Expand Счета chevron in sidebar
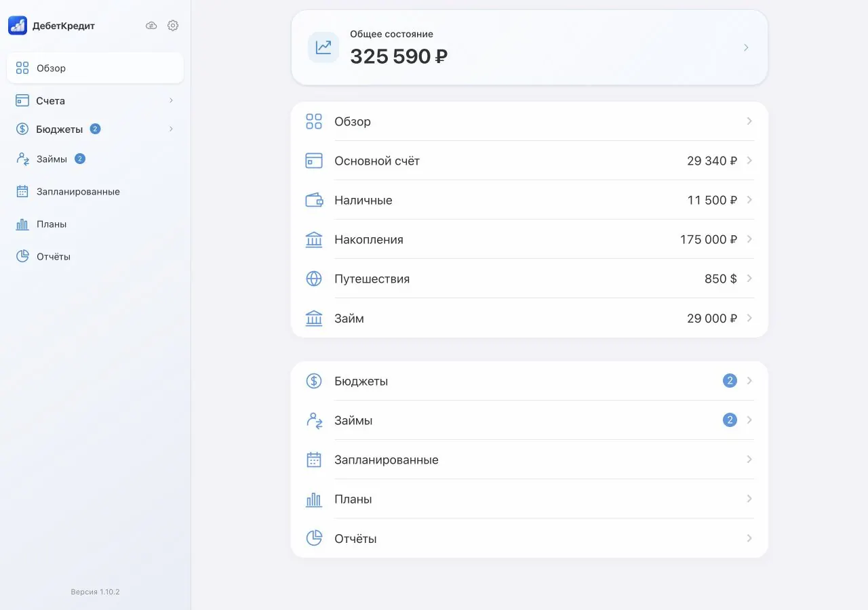This screenshot has width=868, height=610. pos(171,100)
